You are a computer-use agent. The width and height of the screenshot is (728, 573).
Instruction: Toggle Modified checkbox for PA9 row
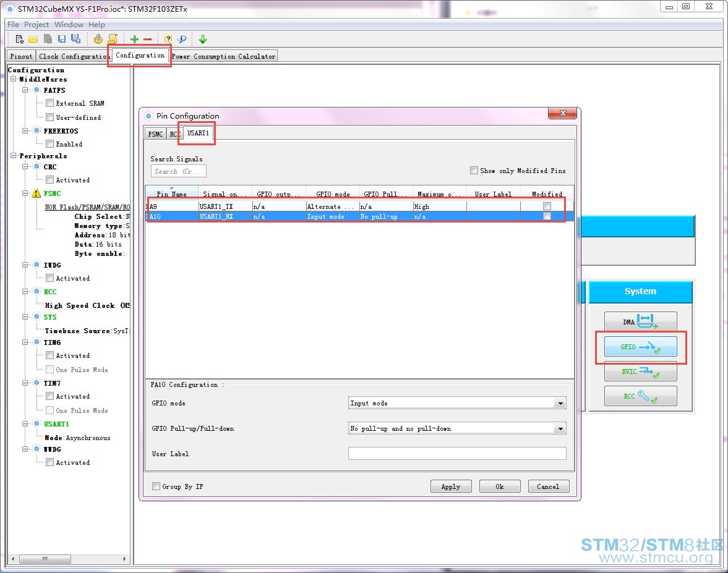[547, 206]
